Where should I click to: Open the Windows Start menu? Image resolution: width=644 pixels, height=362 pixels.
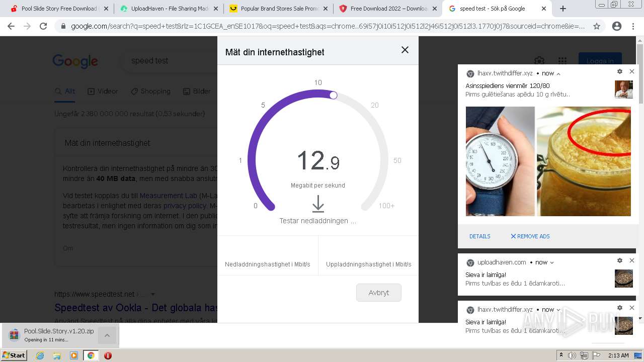pyautogui.click(x=14, y=355)
